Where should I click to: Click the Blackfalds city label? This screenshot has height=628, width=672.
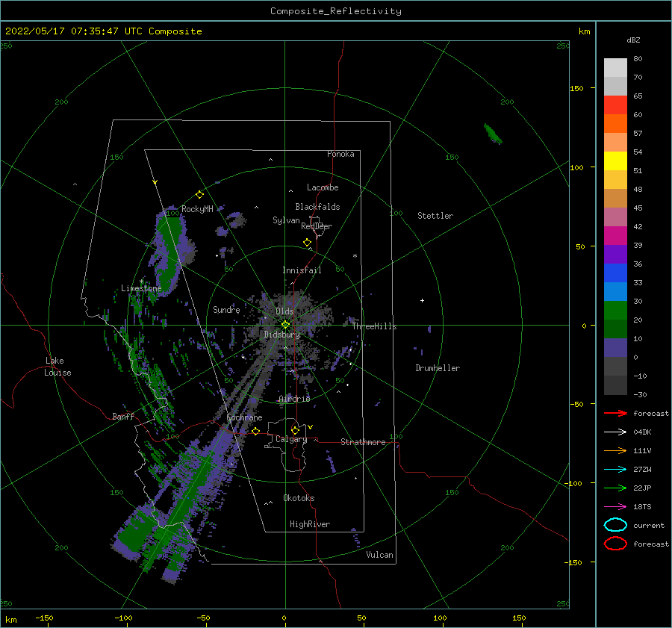[x=317, y=207]
